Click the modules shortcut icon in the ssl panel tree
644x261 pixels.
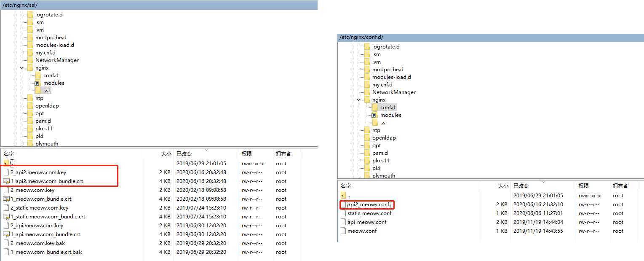pos(37,83)
